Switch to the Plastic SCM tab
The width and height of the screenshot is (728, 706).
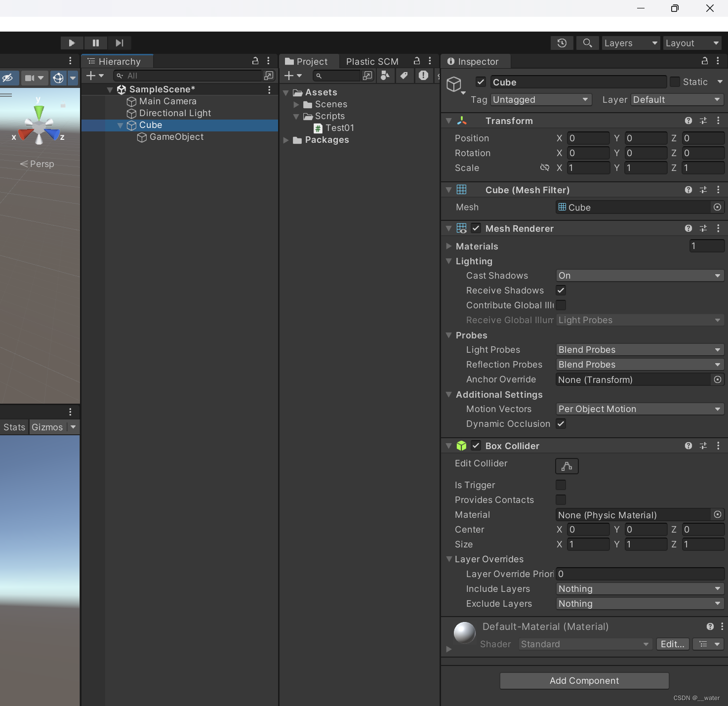(x=372, y=61)
